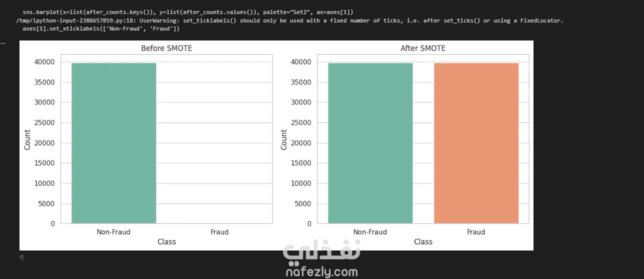Image resolution: width=644 pixels, height=279 pixels.
Task: Open the output cell ellipsis menu
Action: pos(3,43)
